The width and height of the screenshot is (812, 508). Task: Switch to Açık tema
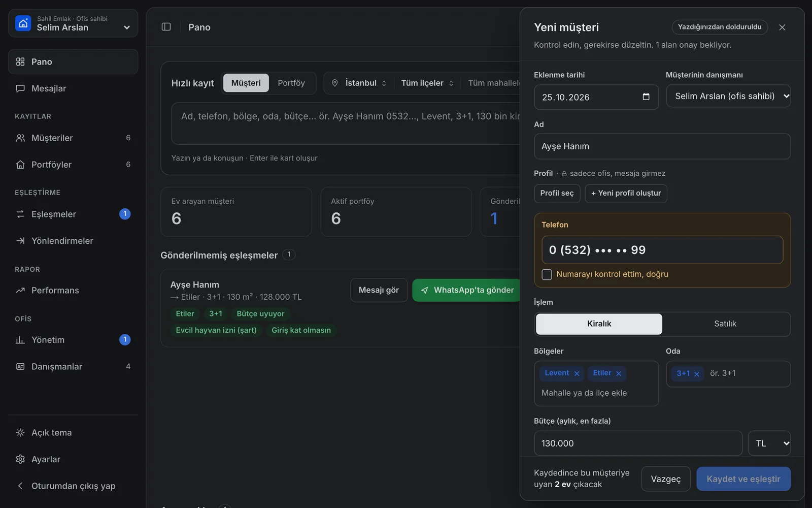73,432
